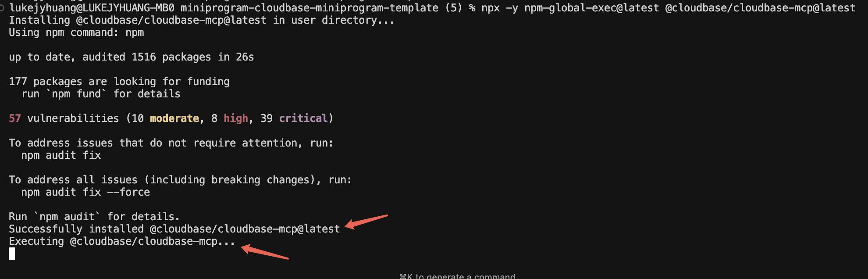Click the 'npm-global-exec@latest' text in the prompt command

(591, 8)
